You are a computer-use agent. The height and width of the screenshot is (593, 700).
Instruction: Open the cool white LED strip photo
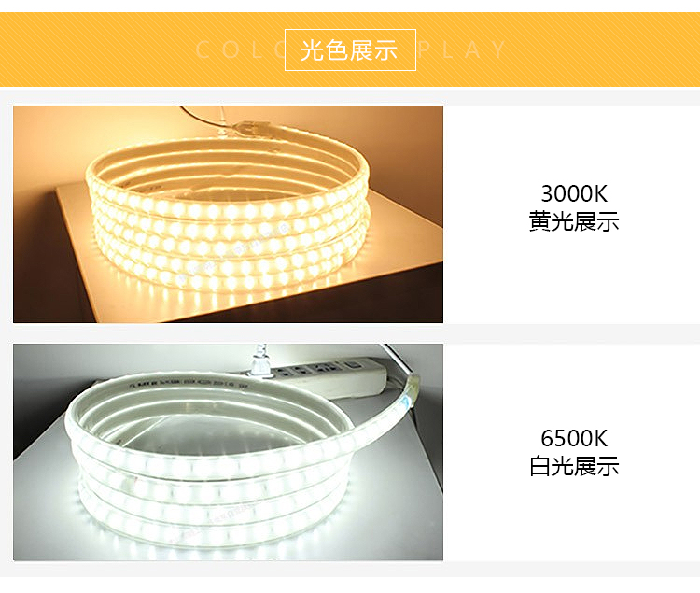pos(228,452)
